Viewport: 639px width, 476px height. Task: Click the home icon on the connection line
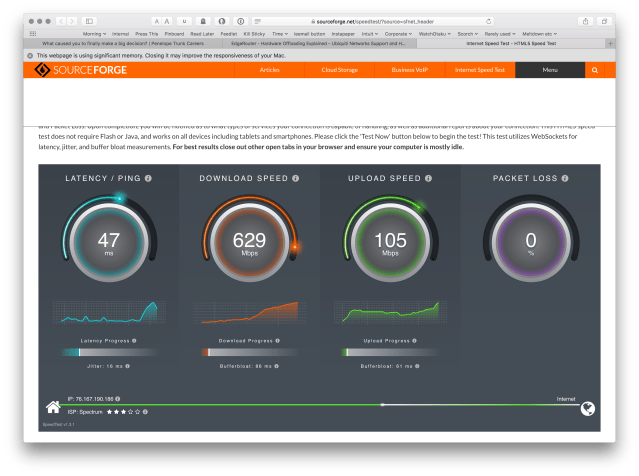pyautogui.click(x=54, y=407)
